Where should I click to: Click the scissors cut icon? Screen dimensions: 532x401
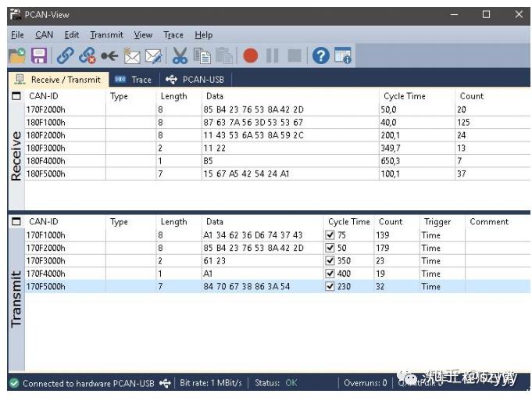pyautogui.click(x=180, y=55)
